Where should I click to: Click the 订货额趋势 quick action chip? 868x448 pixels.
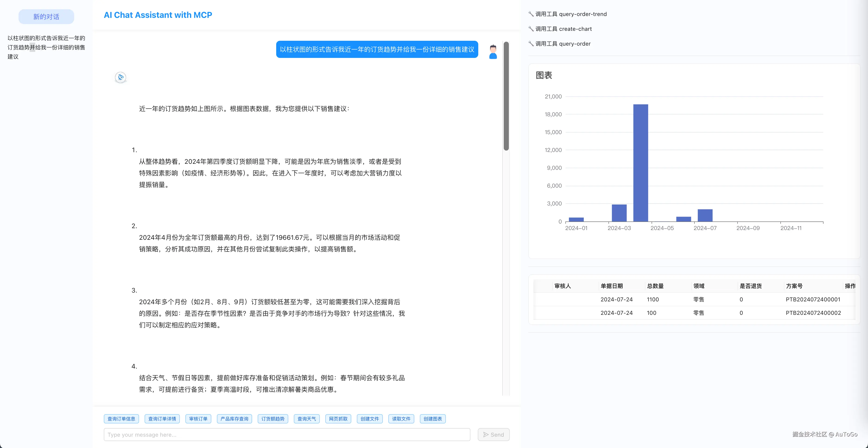[x=273, y=419]
